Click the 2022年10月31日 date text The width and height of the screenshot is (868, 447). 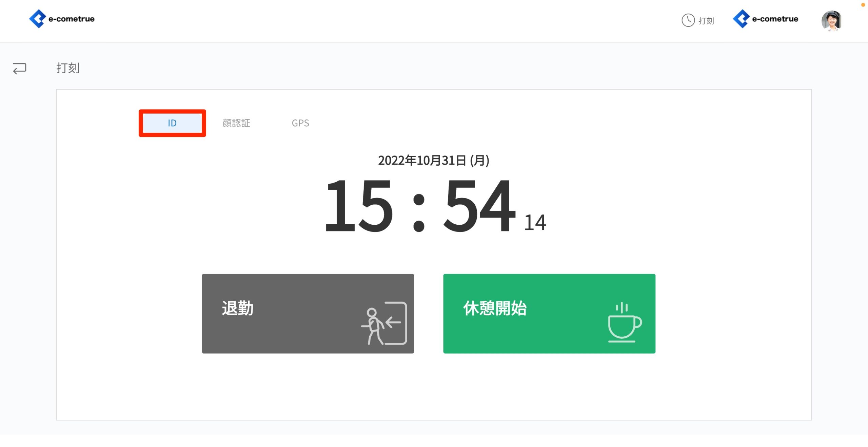point(433,161)
